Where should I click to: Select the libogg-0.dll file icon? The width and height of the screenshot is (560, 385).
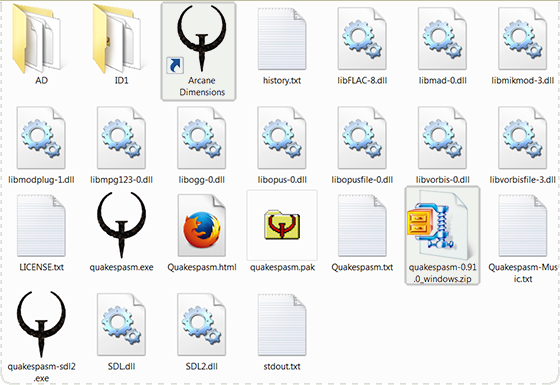click(x=201, y=138)
